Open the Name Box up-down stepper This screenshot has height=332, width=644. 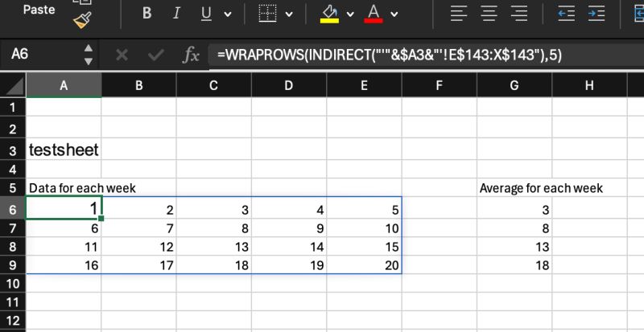click(x=89, y=55)
